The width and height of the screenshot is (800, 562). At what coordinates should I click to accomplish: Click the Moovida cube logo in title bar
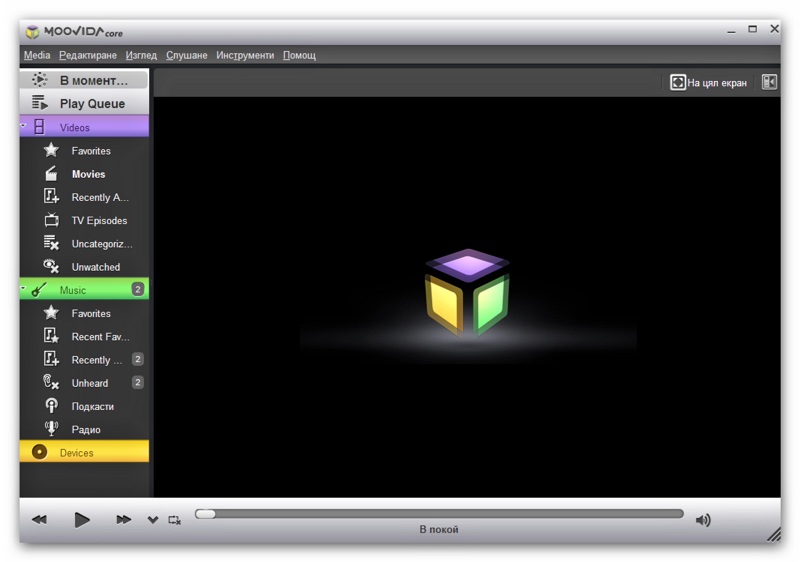pyautogui.click(x=33, y=32)
